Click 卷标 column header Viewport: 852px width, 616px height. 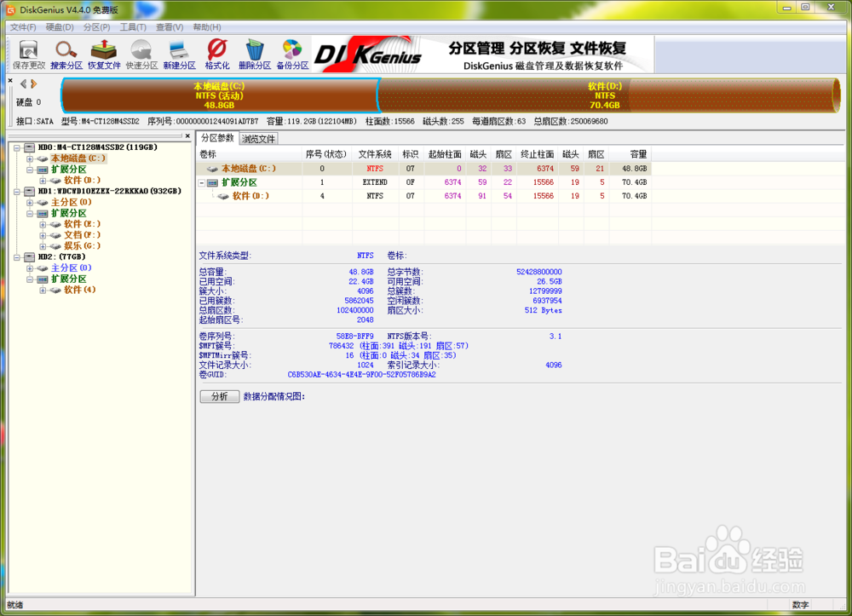pyautogui.click(x=249, y=154)
